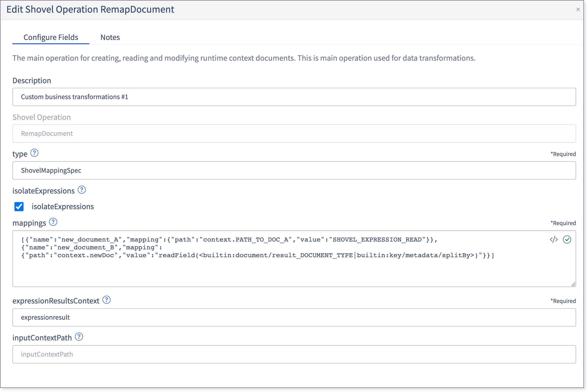Grab the mappings textarea resize handle
The width and height of the screenshot is (588, 392).
tap(573, 284)
